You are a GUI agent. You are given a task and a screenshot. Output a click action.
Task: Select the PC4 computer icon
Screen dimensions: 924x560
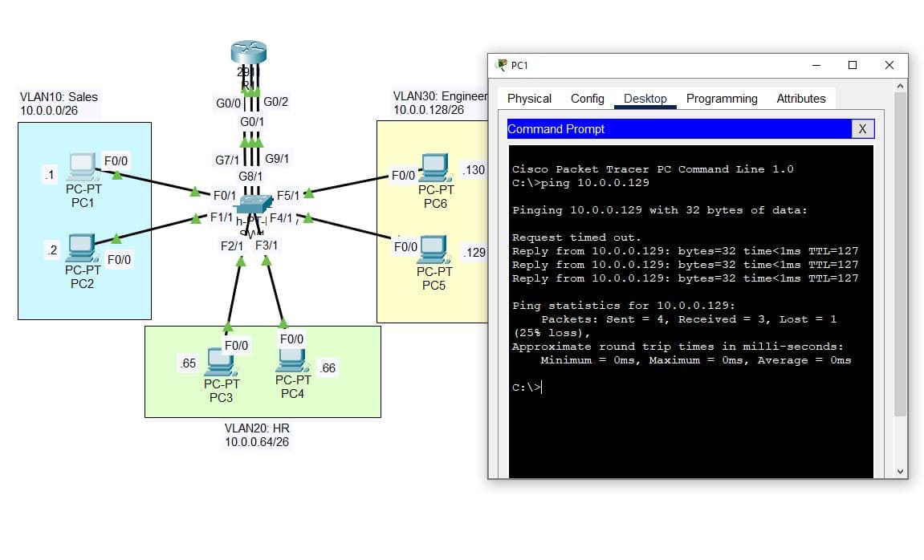tap(292, 359)
